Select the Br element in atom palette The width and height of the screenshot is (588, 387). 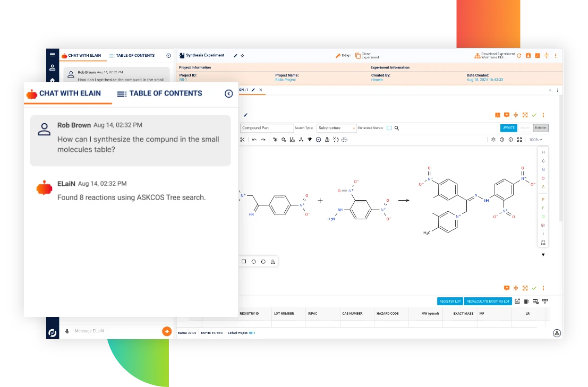click(543, 225)
